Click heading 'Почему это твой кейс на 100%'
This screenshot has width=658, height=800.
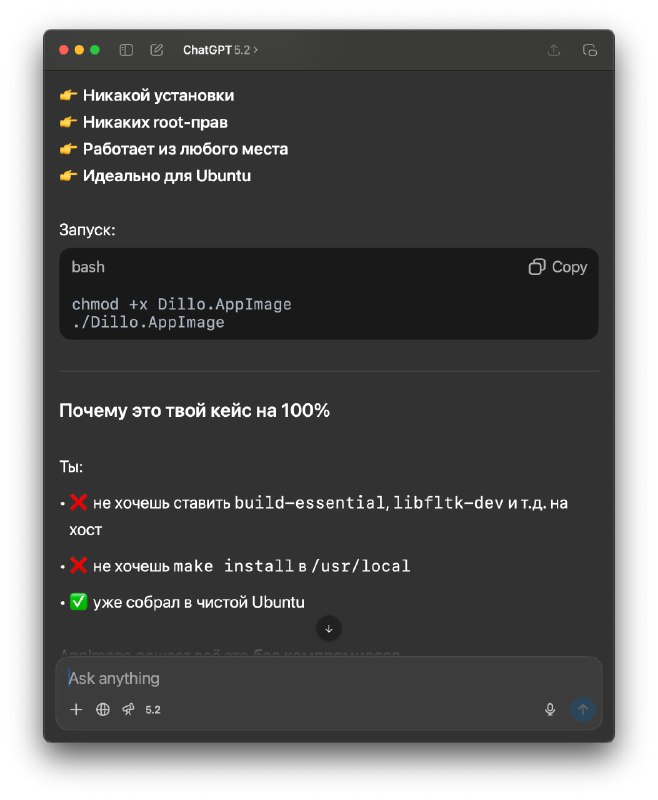(x=194, y=410)
